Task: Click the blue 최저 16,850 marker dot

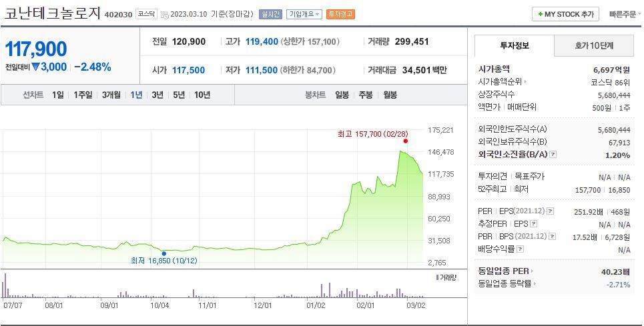Action: [164, 253]
